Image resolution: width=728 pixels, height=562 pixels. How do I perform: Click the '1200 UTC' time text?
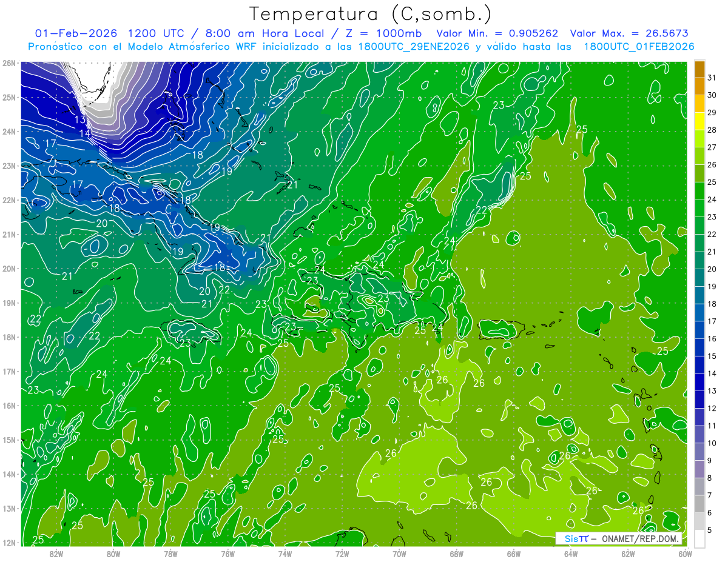click(156, 33)
